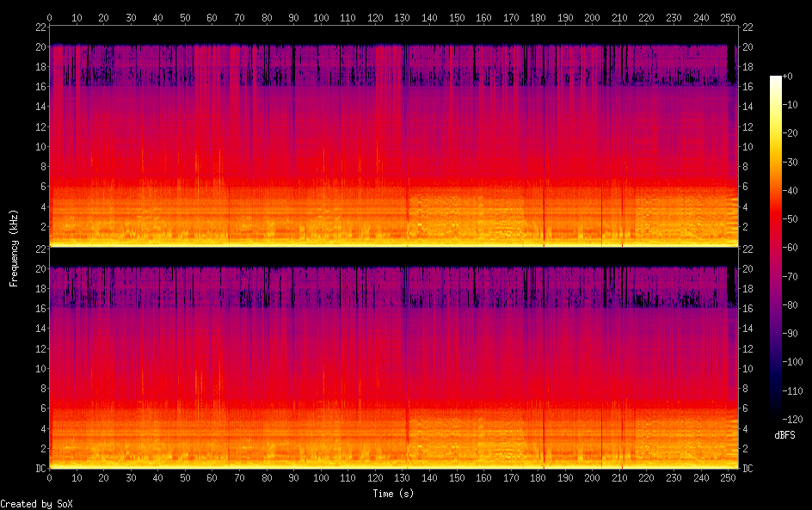Click the 200 mark on the bottom time axis
This screenshot has width=812, height=510.
pyautogui.click(x=593, y=478)
